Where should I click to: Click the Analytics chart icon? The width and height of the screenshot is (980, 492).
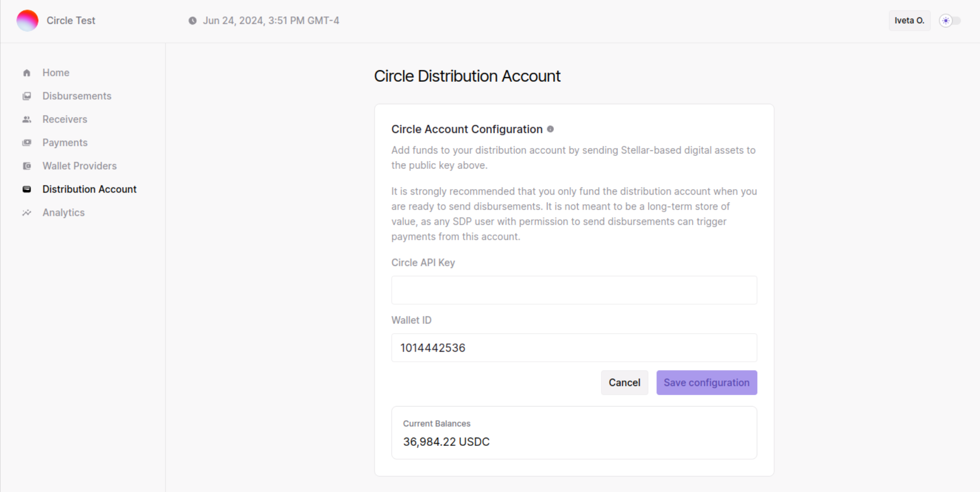pyautogui.click(x=26, y=212)
